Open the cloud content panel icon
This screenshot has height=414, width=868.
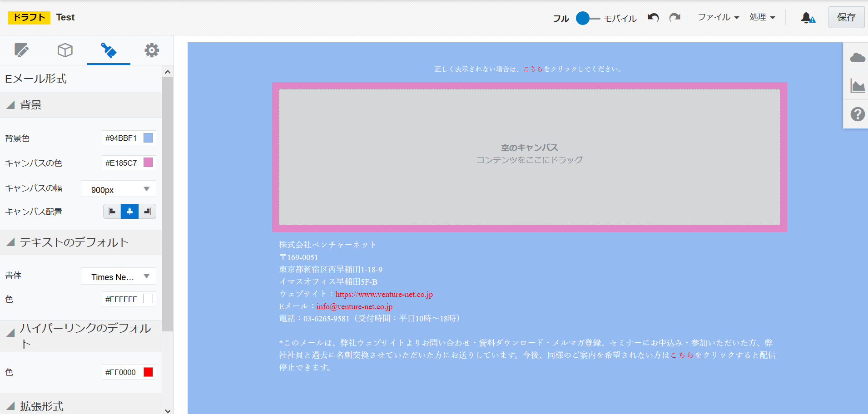[x=857, y=57]
